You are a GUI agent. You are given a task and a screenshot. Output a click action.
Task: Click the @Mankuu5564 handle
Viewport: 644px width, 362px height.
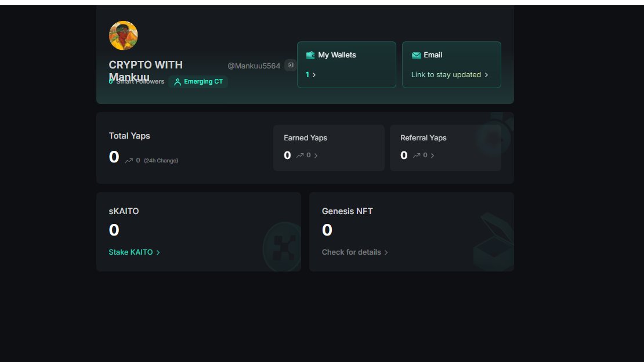tap(254, 66)
